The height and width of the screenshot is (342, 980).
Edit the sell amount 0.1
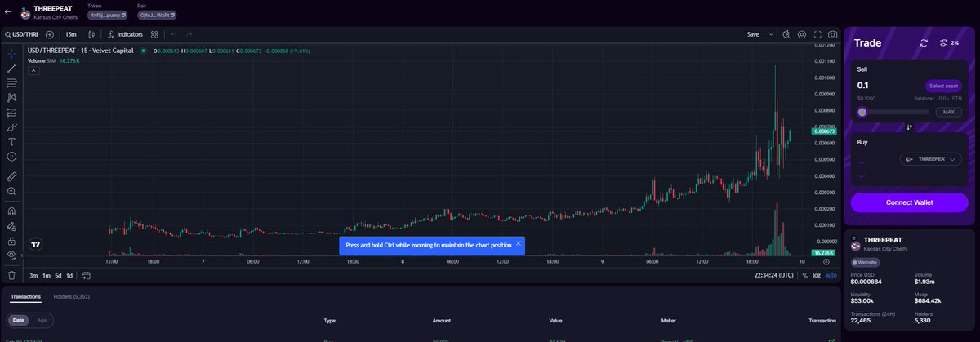click(862, 85)
